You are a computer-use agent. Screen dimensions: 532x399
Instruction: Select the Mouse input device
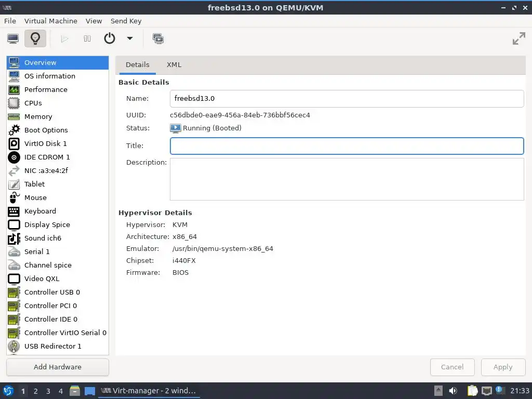coord(58,198)
